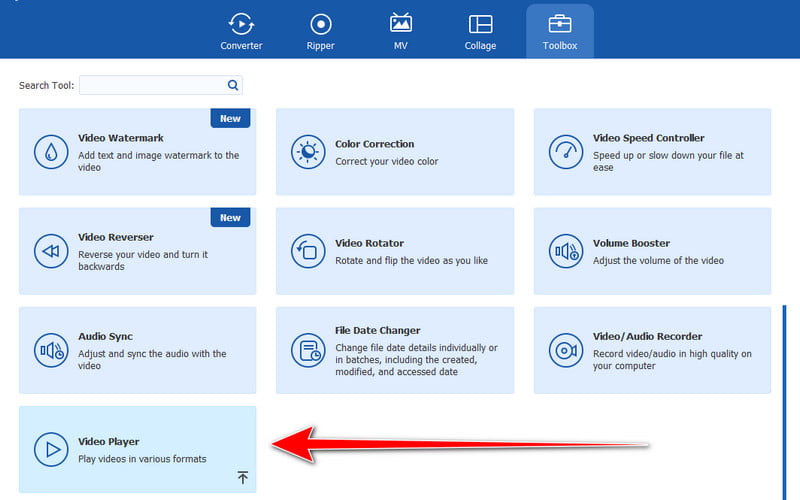Switch to the Converter tab
The image size is (800, 500).
pos(241,32)
